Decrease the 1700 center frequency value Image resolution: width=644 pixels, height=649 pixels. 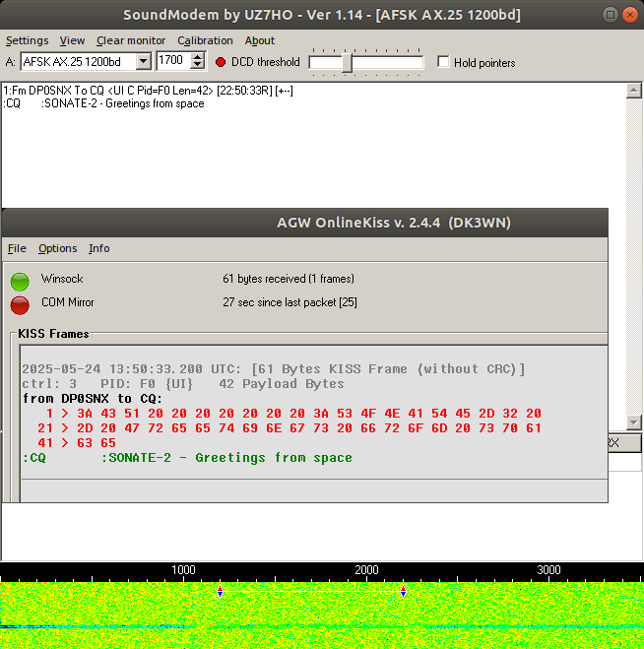click(x=198, y=66)
